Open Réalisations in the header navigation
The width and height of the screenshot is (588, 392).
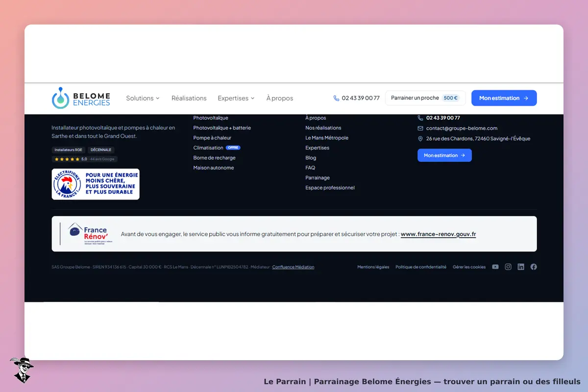(189, 98)
